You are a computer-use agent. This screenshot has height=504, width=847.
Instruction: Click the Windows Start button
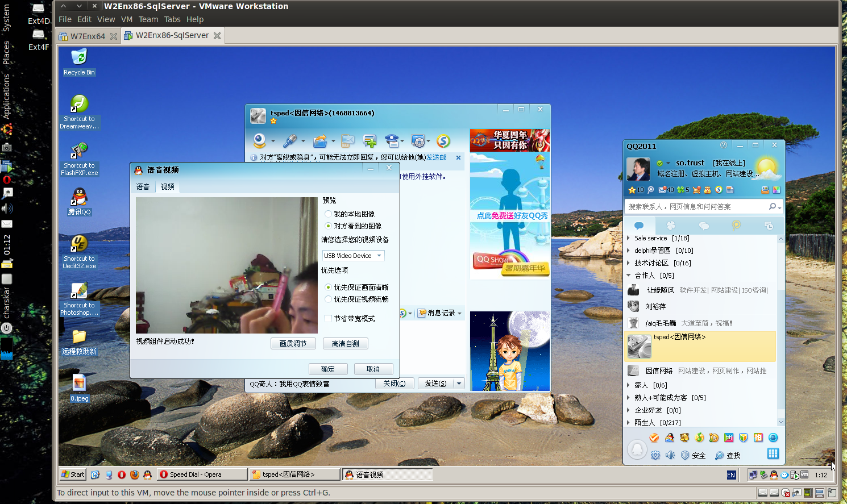[73, 474]
